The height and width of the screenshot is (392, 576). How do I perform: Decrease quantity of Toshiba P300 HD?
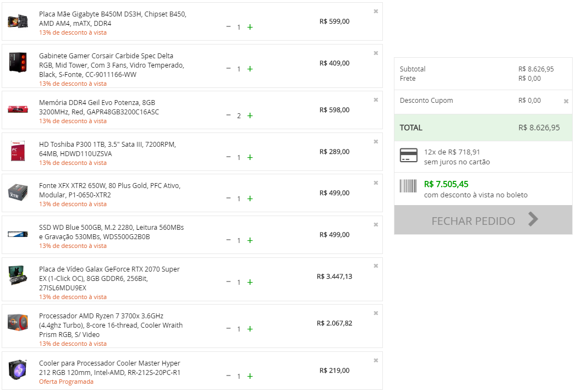(228, 157)
